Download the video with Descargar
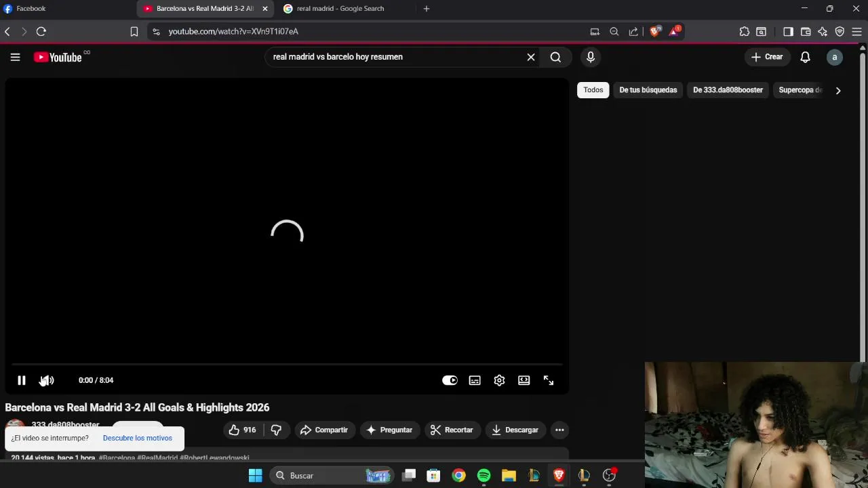Screen dimensions: 868x488 point(515,430)
